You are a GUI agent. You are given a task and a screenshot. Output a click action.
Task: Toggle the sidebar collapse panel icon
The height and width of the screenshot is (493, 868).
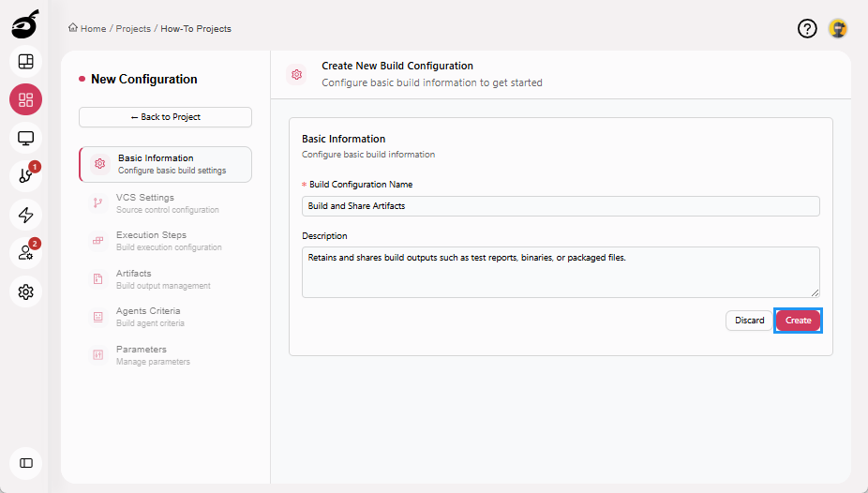pyautogui.click(x=25, y=463)
